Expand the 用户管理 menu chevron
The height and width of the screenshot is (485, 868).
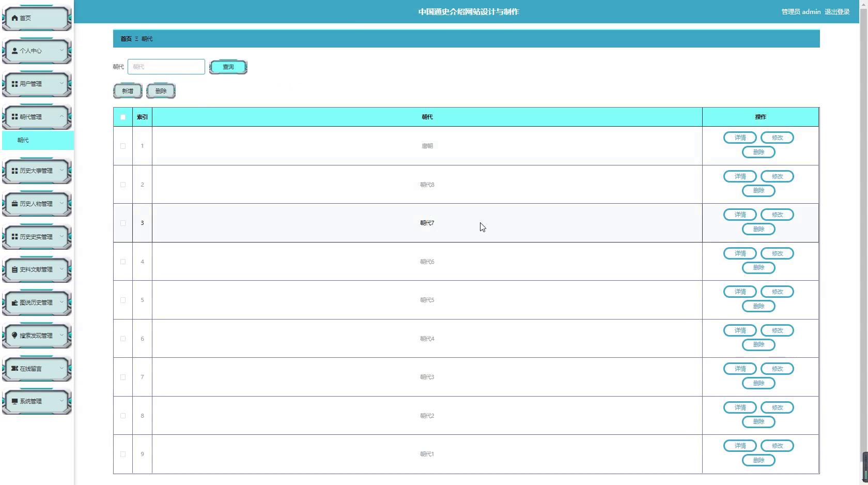[61, 84]
